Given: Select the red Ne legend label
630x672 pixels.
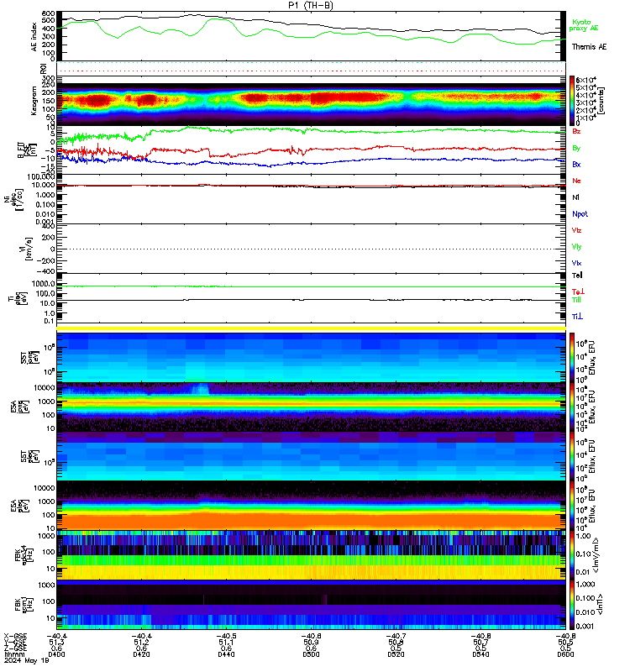Looking at the screenshot, I should tap(576, 181).
